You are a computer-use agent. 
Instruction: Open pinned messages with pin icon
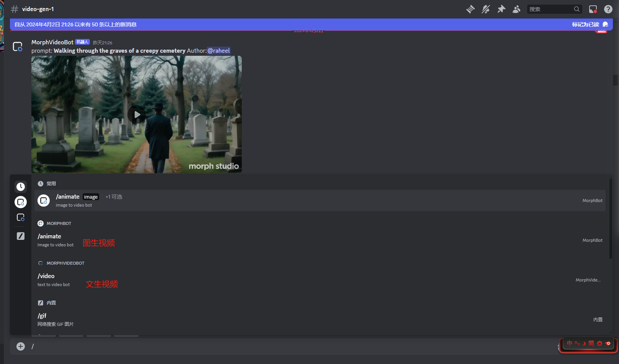pos(501,9)
